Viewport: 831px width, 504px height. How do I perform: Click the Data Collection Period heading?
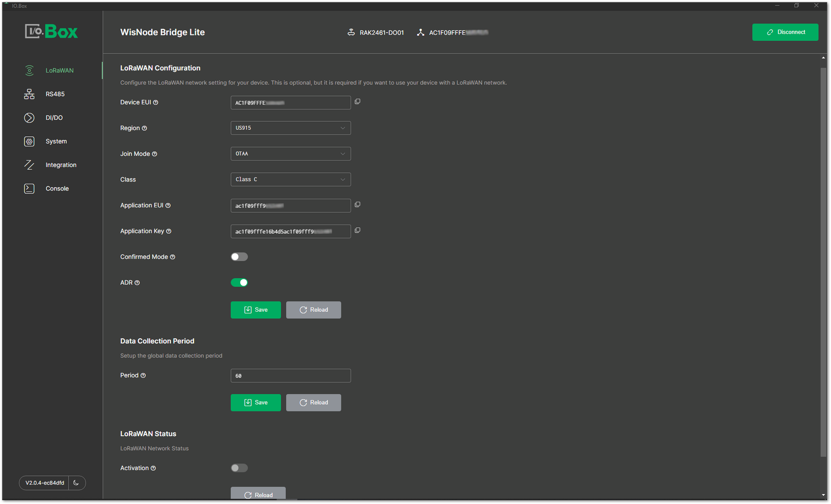point(157,341)
